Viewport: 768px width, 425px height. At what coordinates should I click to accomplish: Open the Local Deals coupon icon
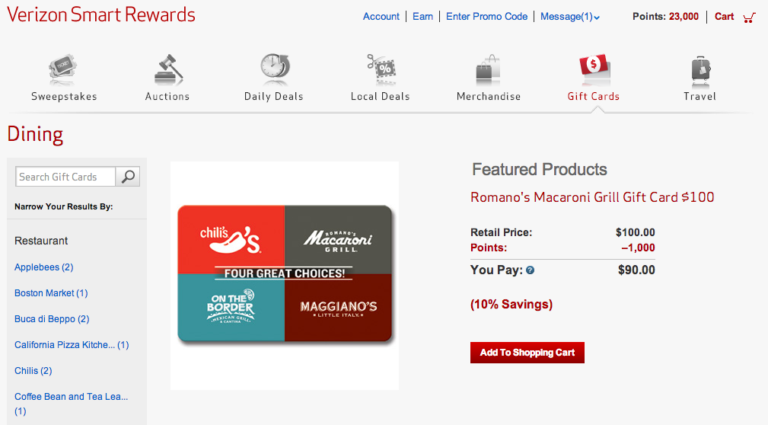381,68
